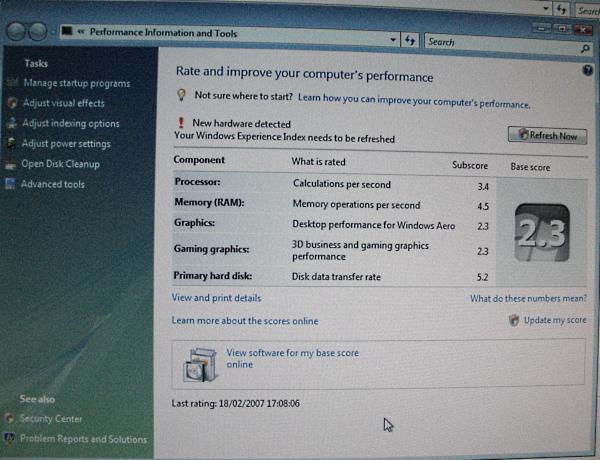
Task: Click the Performance Information and Tools address text
Action: (x=163, y=33)
